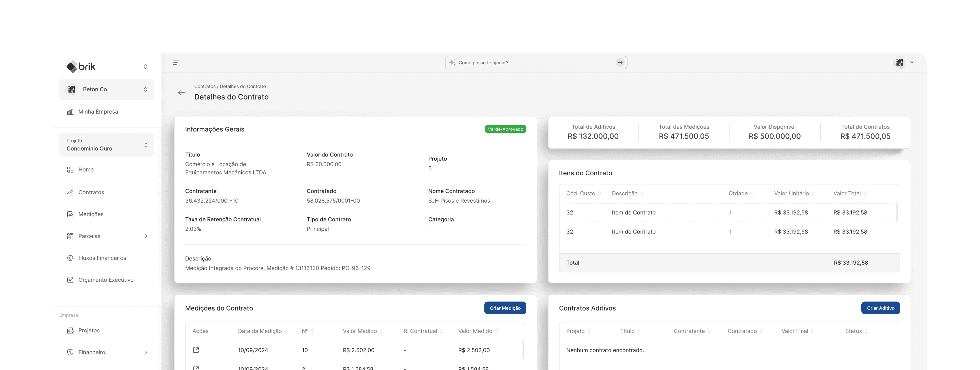Click the back arrow beside Detalhes do Contrato
The width and height of the screenshot is (980, 370).
(x=181, y=92)
